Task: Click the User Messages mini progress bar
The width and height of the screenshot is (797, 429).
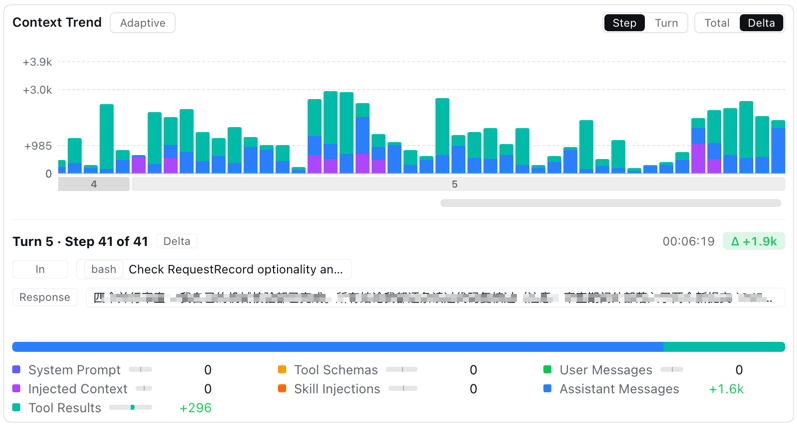Action: pyautogui.click(x=672, y=370)
